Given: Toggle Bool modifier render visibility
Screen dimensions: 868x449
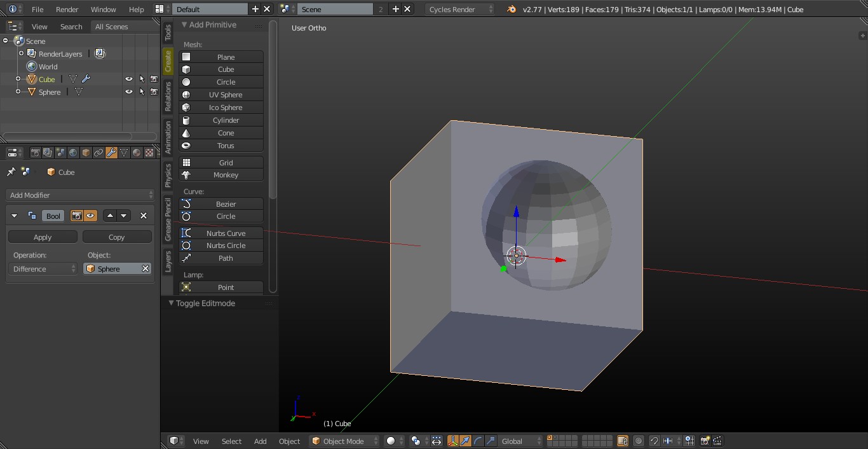Looking at the screenshot, I should [x=77, y=216].
